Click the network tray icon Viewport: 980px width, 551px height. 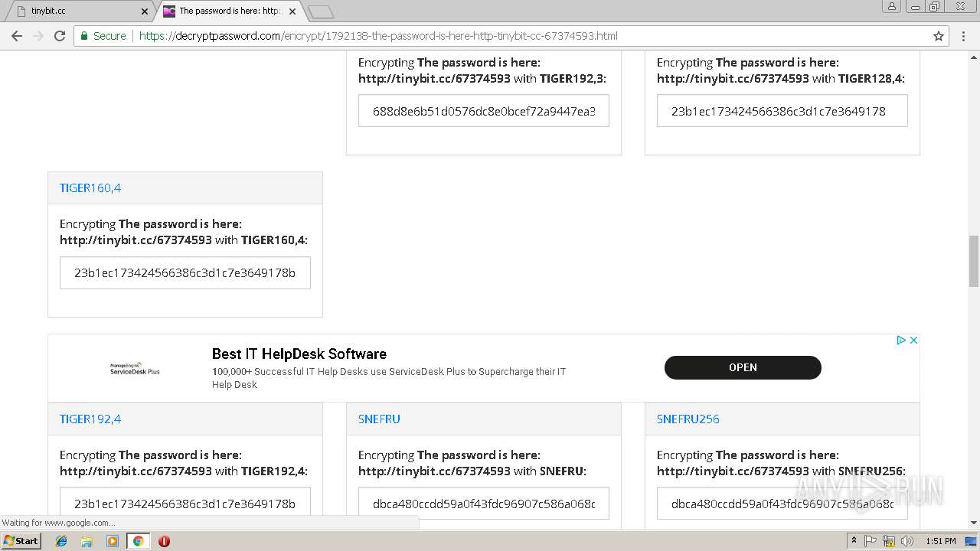pyautogui.click(x=889, y=541)
